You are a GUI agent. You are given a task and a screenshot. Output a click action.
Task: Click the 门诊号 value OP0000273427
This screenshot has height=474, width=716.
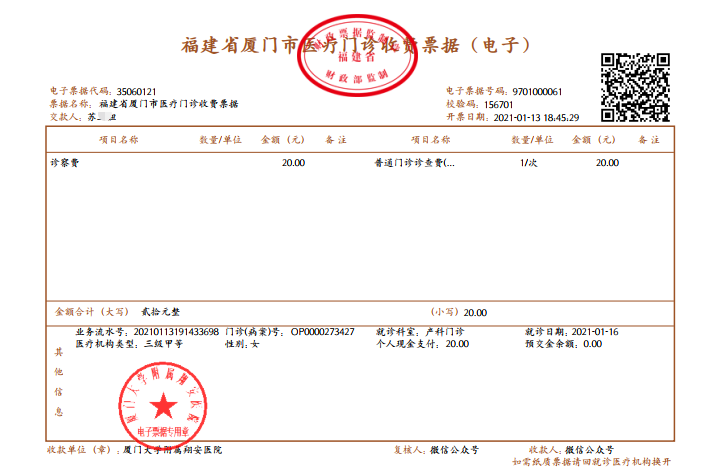322,331
